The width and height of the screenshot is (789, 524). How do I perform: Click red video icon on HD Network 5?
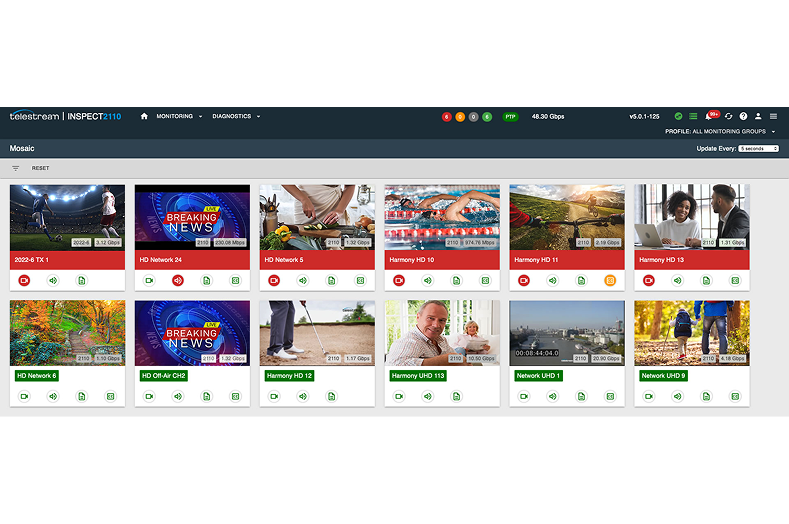point(274,280)
